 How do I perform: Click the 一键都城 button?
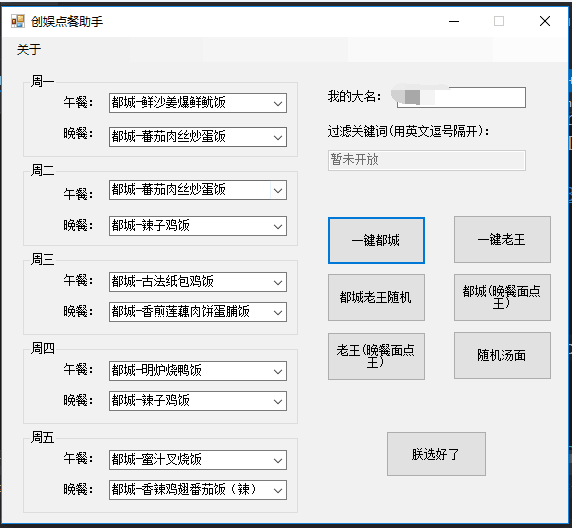coord(376,240)
